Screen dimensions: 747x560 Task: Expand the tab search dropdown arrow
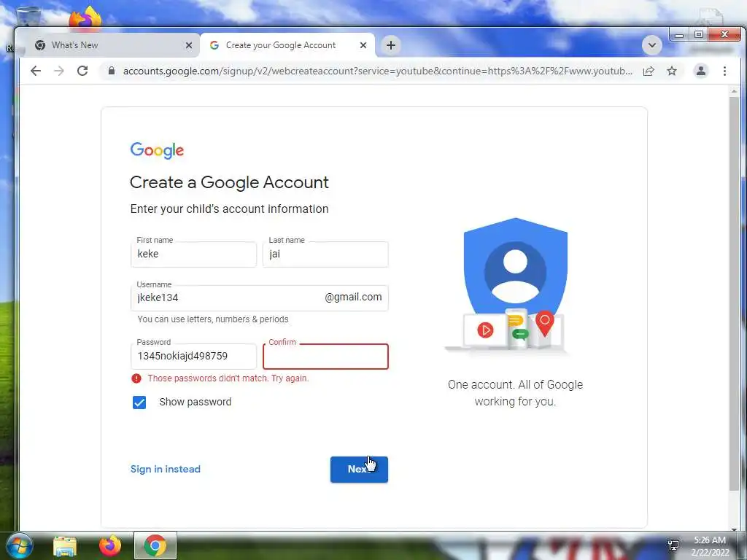651,45
